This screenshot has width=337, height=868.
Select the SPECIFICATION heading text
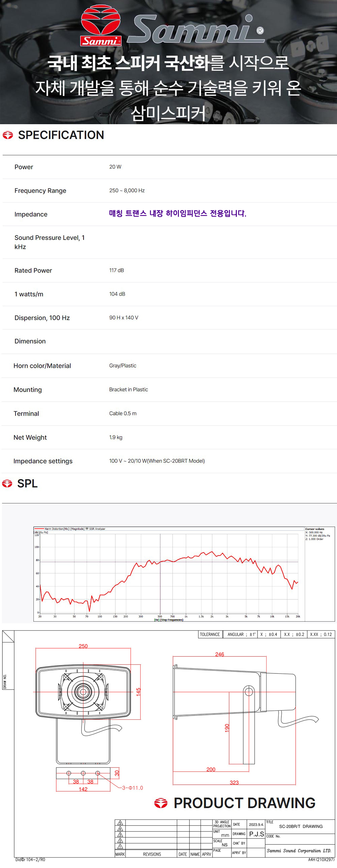click(61, 135)
